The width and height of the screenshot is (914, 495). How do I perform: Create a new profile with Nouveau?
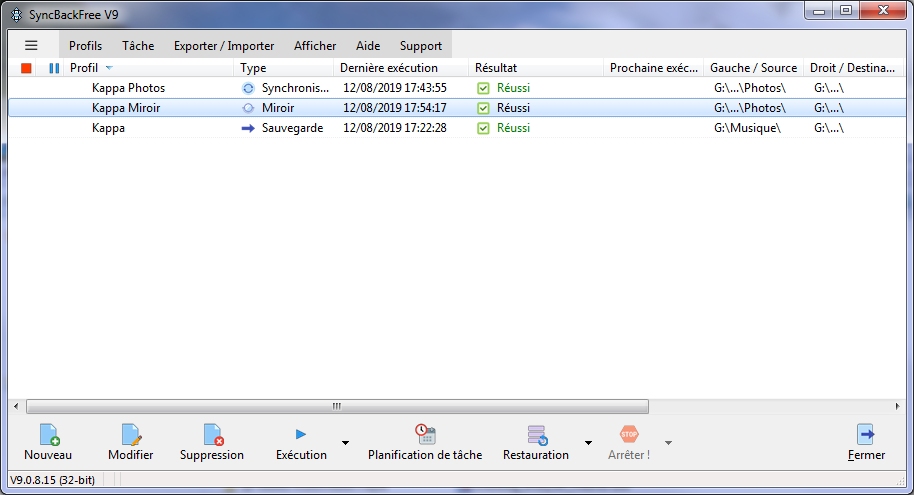pos(48,443)
